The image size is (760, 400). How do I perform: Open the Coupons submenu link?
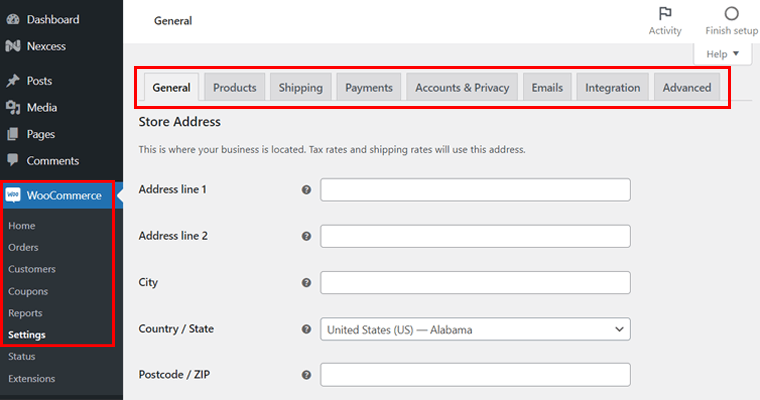(x=28, y=291)
